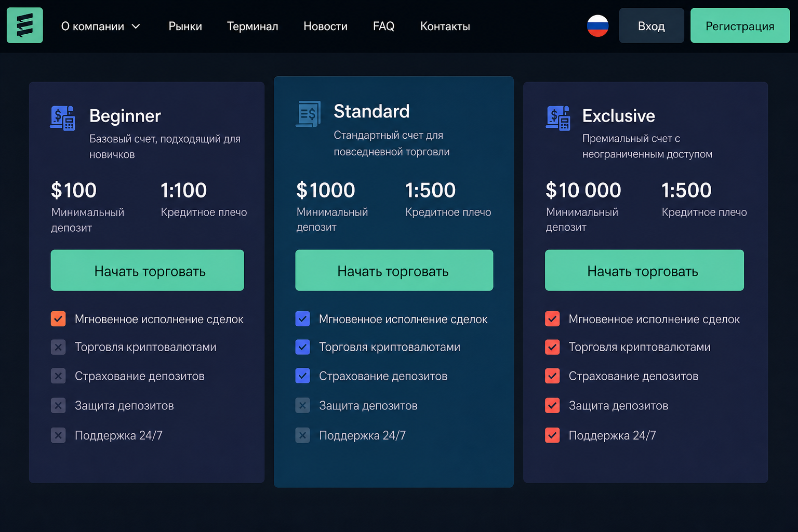Toggle the orange Beginner Мгновенное исполнение сделок checkbox
The image size is (798, 532).
point(58,318)
